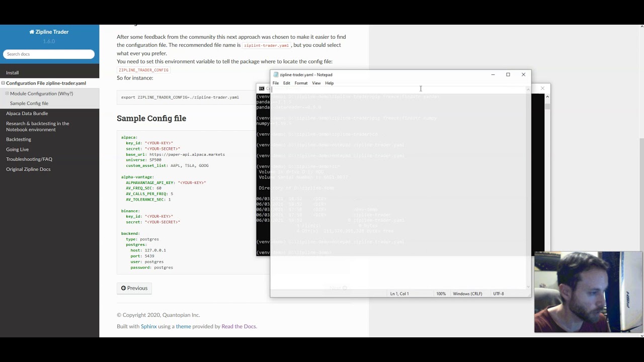The image size is (644, 362).
Task: Open the Format menu in Notepad
Action: tap(301, 83)
